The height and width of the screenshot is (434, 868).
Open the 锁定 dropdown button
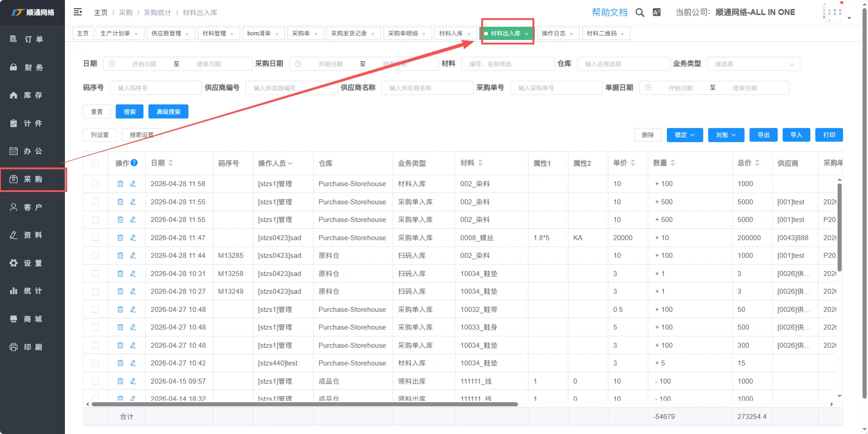pos(685,135)
